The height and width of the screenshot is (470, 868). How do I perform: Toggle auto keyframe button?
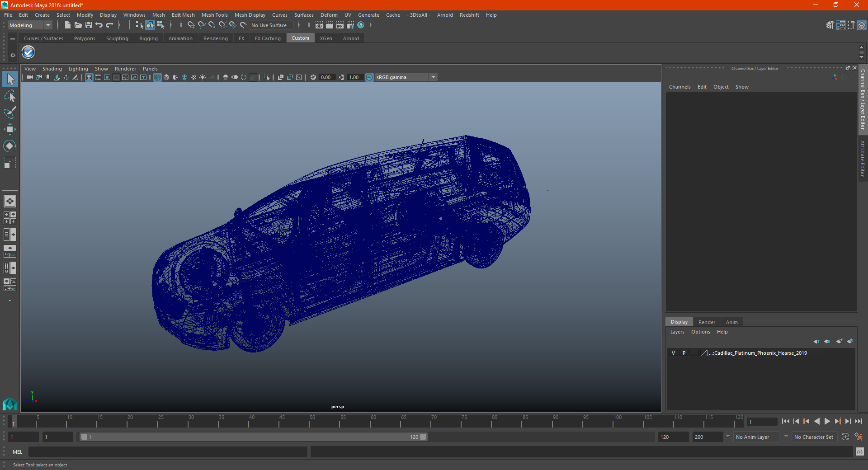pyautogui.click(x=845, y=437)
